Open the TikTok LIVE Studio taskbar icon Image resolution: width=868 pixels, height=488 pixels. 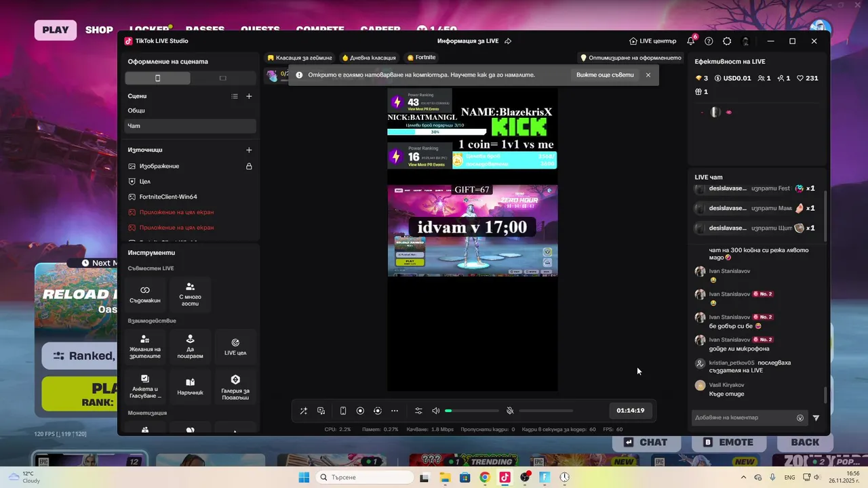tap(505, 477)
